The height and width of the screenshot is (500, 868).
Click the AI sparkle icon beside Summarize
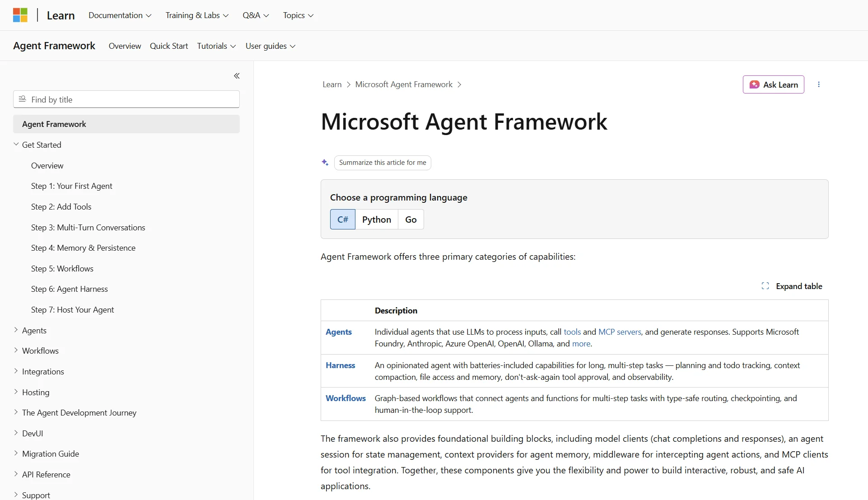click(325, 163)
